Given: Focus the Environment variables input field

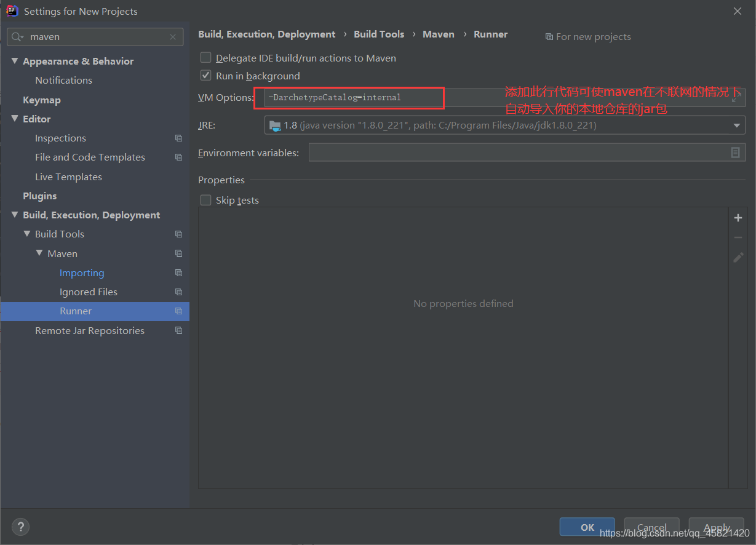Looking at the screenshot, I should tap(527, 153).
